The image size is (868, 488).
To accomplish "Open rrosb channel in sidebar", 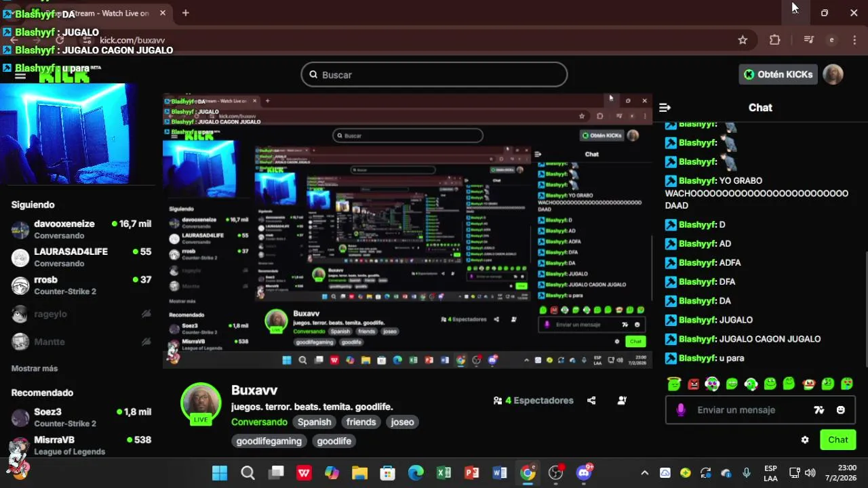I will pos(81,285).
